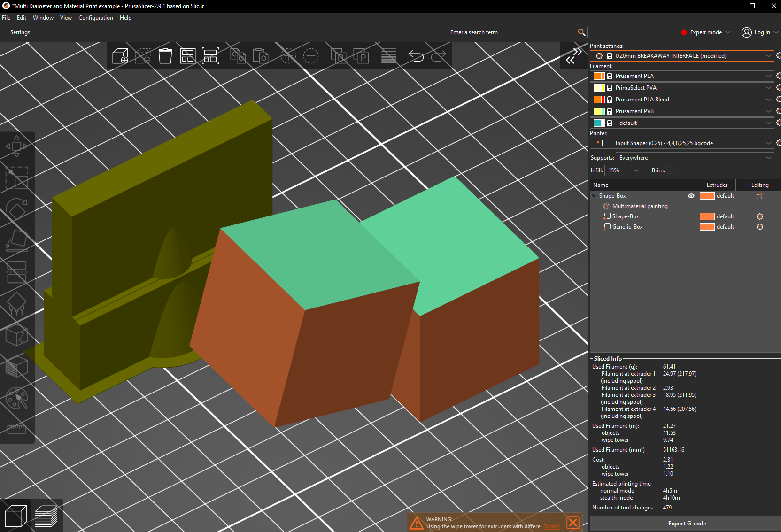Open the Help menu
Image resolution: width=781 pixels, height=532 pixels.
pos(125,18)
